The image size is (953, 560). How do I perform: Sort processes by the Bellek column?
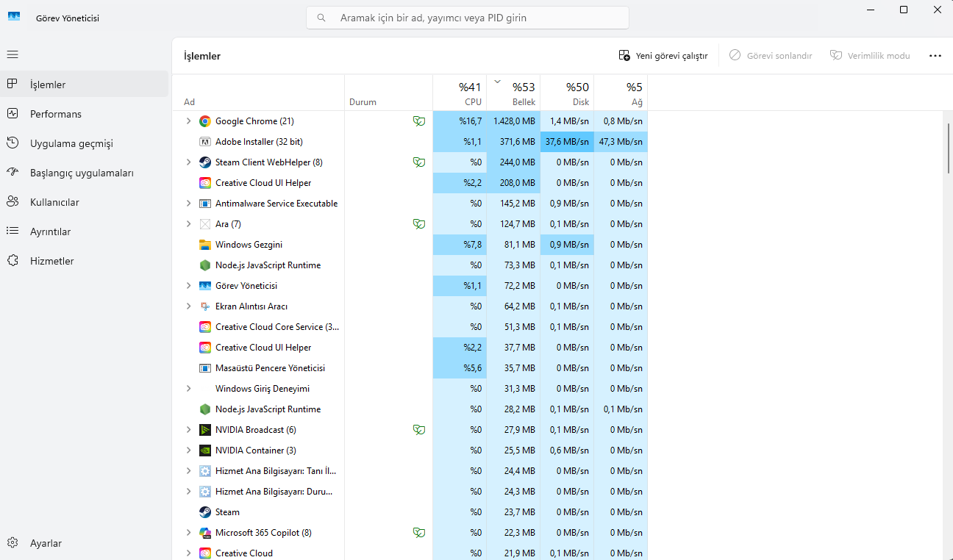click(x=513, y=93)
